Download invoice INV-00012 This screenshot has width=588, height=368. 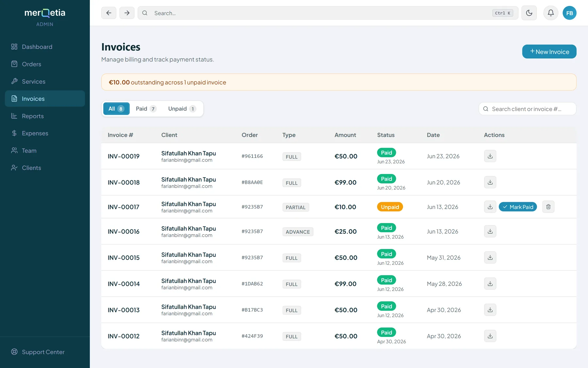pyautogui.click(x=490, y=336)
